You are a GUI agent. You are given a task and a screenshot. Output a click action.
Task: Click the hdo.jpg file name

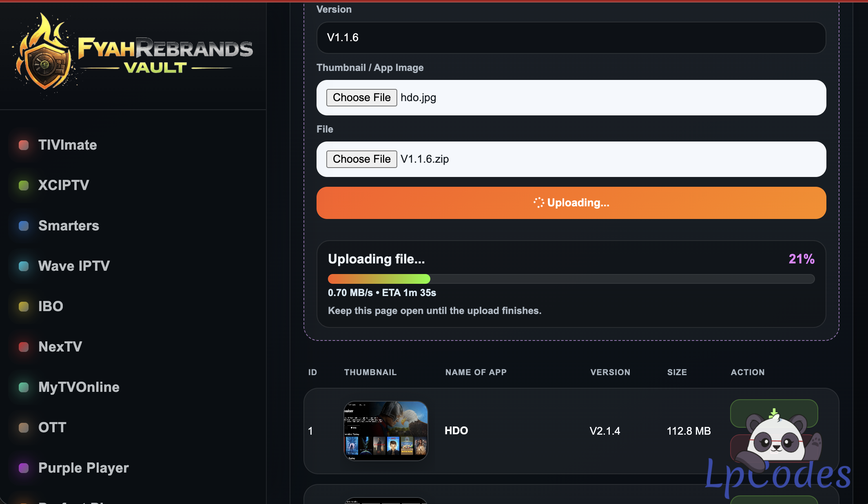click(418, 97)
